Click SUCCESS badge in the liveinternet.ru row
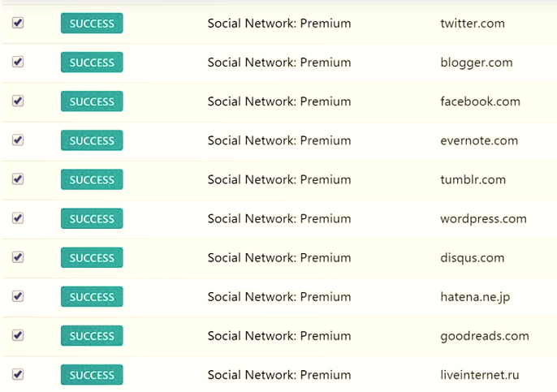557x392 pixels. pyautogui.click(x=92, y=375)
